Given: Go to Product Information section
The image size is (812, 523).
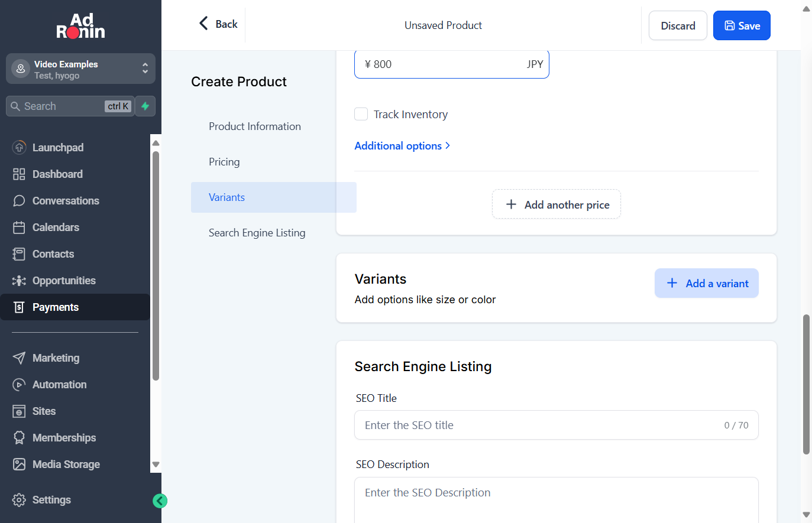Looking at the screenshot, I should pos(255,126).
